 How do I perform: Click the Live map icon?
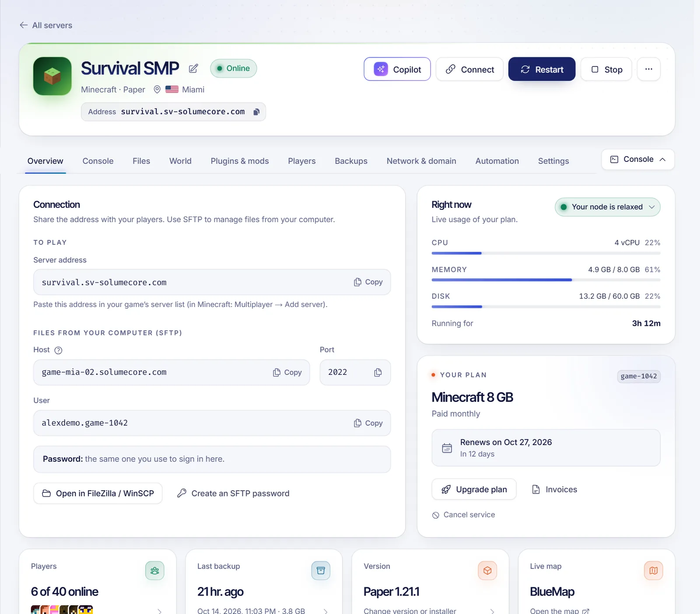pos(654,571)
